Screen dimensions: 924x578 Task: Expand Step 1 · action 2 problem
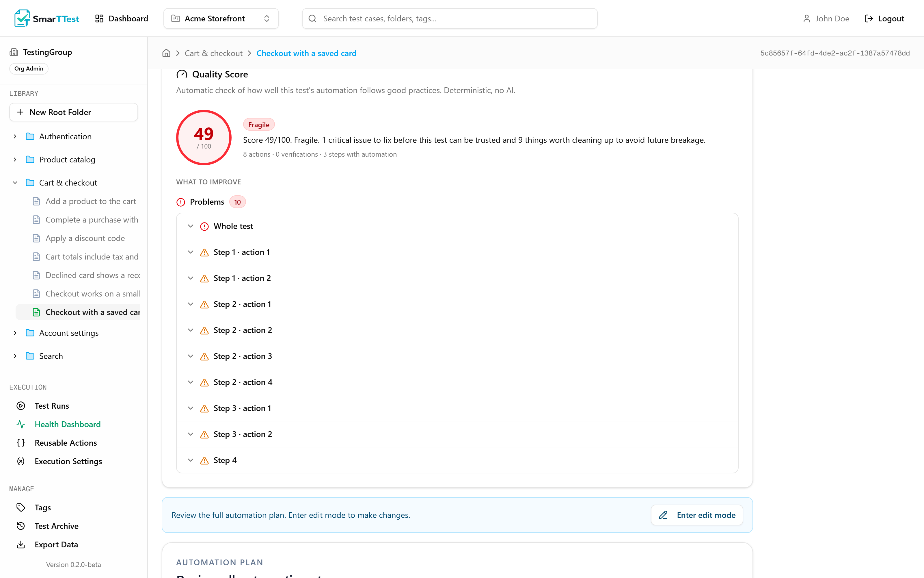[457, 278]
